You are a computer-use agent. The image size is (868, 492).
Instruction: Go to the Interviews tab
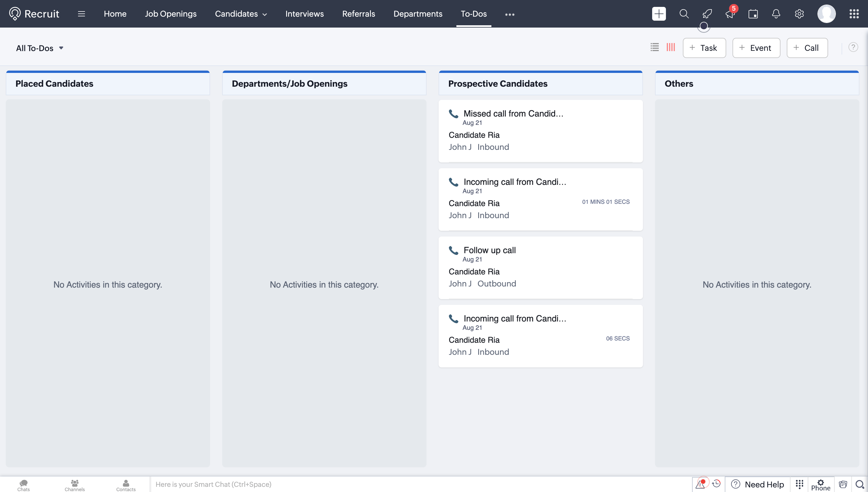[x=305, y=14]
